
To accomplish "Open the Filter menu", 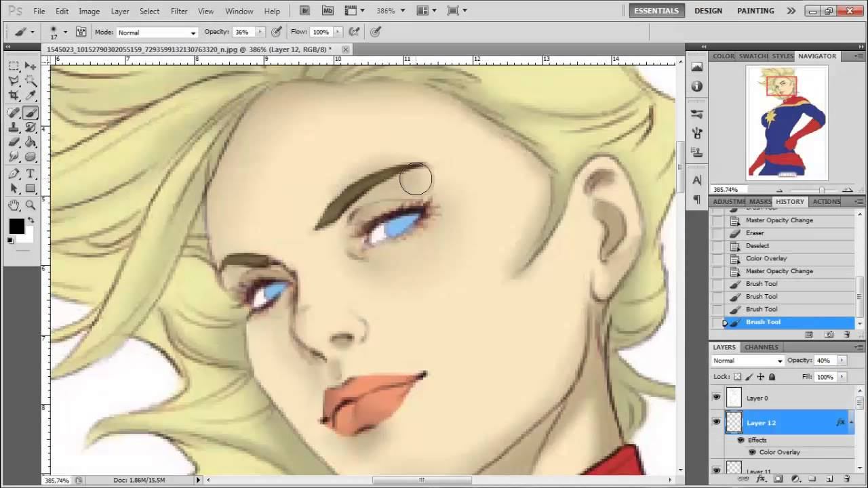I will tap(179, 11).
